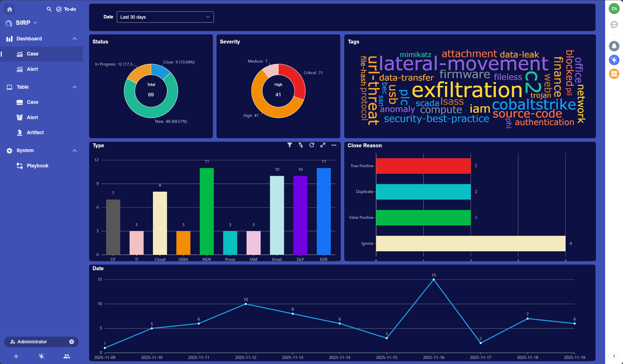This screenshot has height=364, width=623.
Task: Click the sort arrows icon on Type chart
Action: click(301, 145)
